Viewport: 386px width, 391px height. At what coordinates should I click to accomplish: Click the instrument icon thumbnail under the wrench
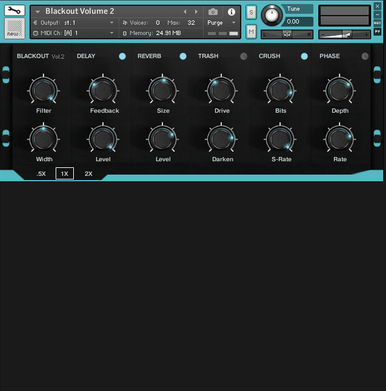(14, 28)
